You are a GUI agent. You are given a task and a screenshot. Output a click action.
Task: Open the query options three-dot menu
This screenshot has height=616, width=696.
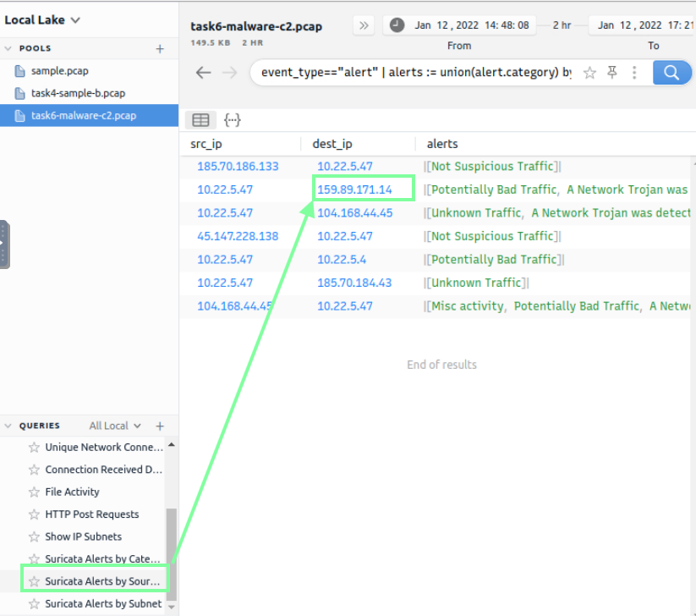pos(633,73)
